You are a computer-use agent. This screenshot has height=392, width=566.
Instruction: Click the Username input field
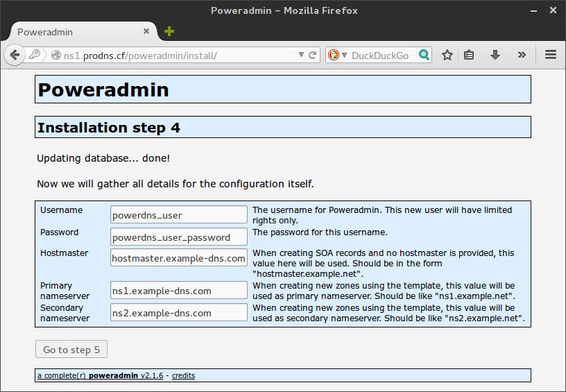tap(179, 215)
